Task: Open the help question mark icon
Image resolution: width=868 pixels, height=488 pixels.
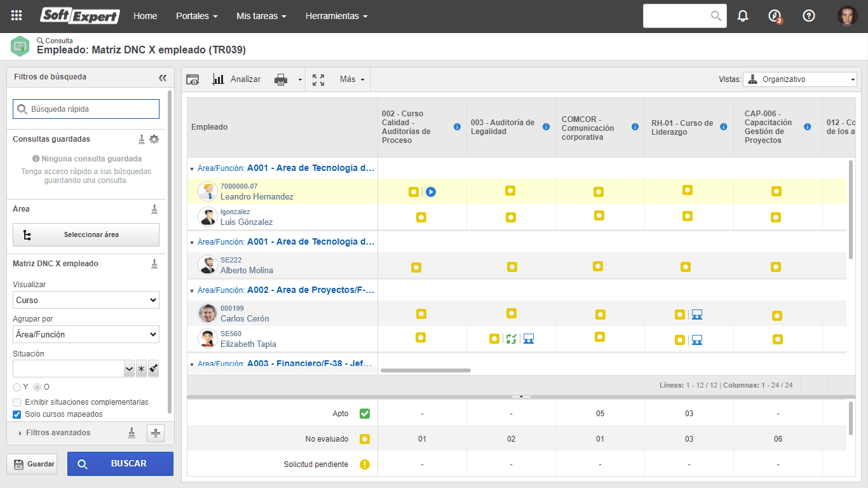Action: tap(809, 16)
